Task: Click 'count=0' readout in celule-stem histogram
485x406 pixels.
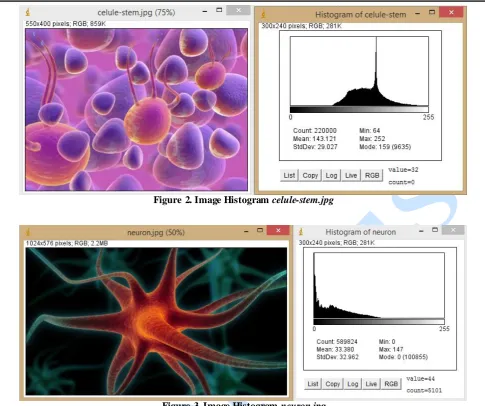Action: pos(401,182)
